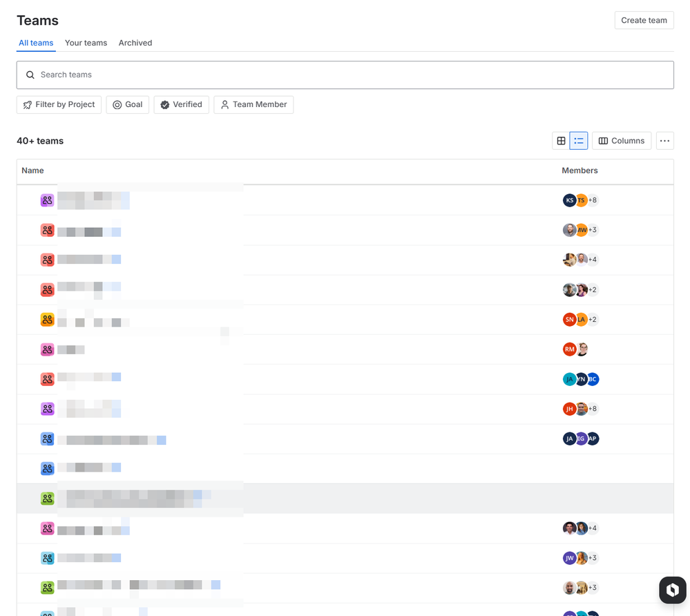
Task: Click the blue team icon in JA IG AP row
Action: tap(48, 439)
